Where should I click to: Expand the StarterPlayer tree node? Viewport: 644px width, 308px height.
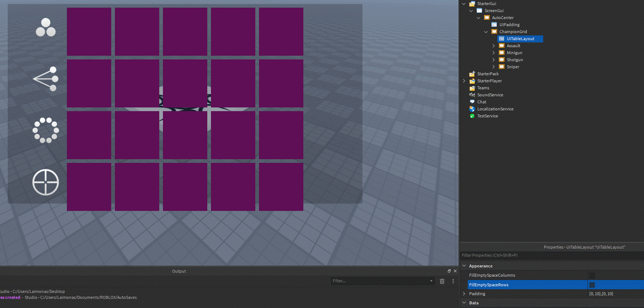coord(463,80)
